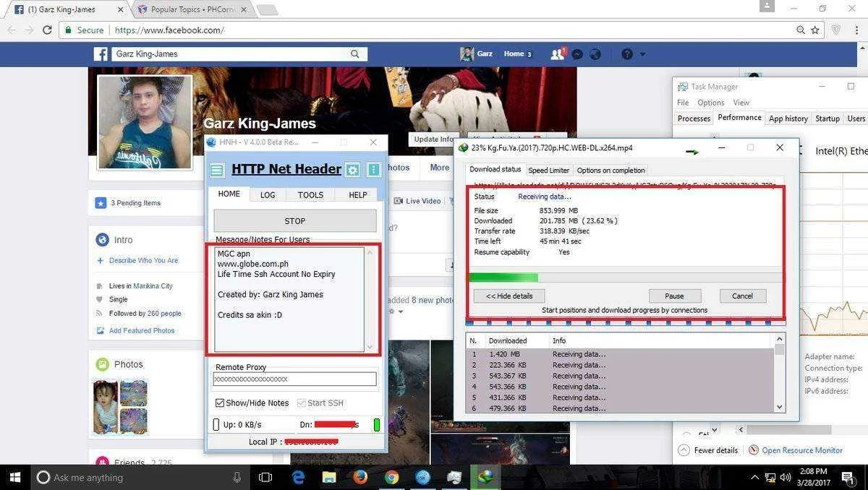Click Cortana microphone icon
The height and width of the screenshot is (490, 868).
click(x=237, y=477)
